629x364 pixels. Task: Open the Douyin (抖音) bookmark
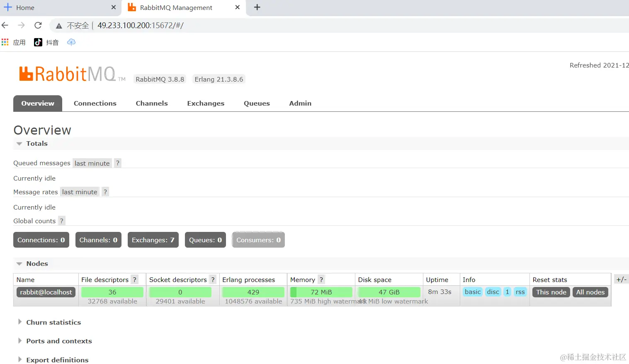pyautogui.click(x=46, y=42)
